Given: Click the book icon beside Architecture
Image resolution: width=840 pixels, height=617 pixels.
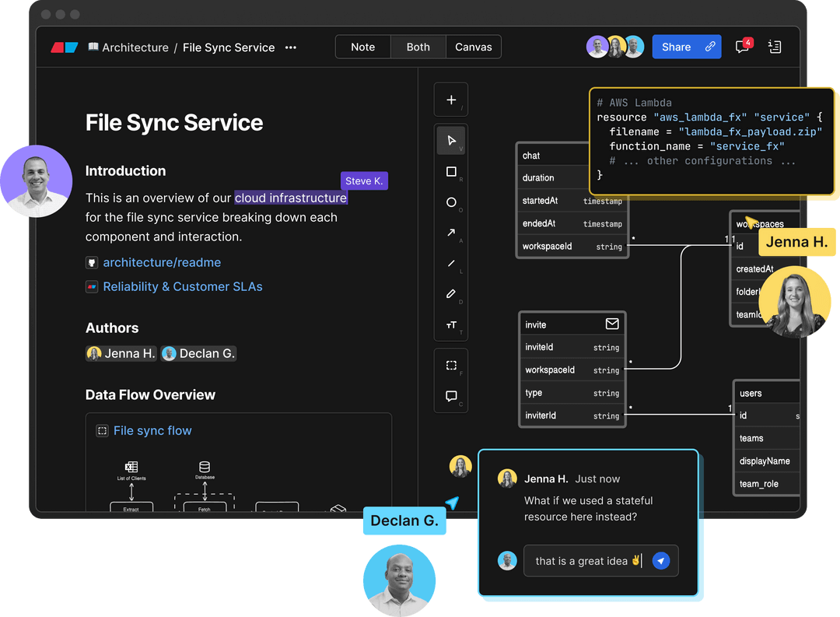Looking at the screenshot, I should [93, 47].
